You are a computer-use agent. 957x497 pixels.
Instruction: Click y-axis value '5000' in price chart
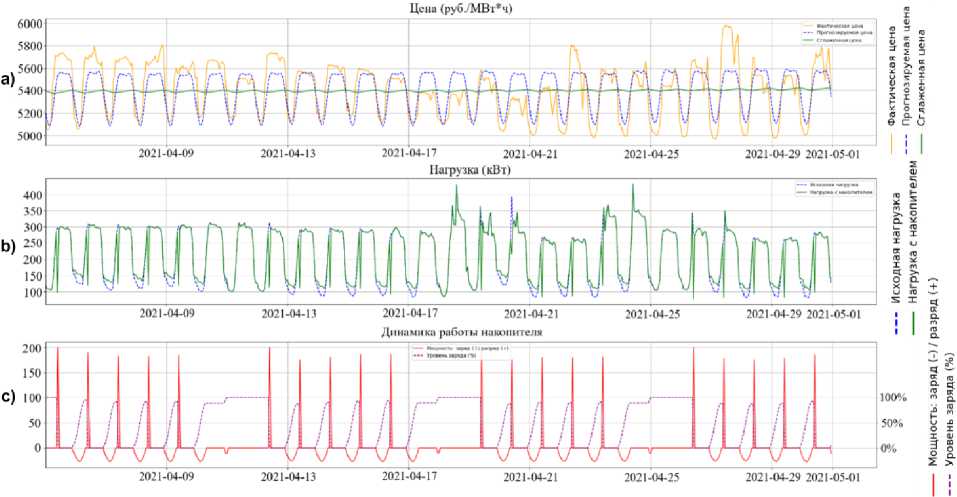tap(31, 136)
